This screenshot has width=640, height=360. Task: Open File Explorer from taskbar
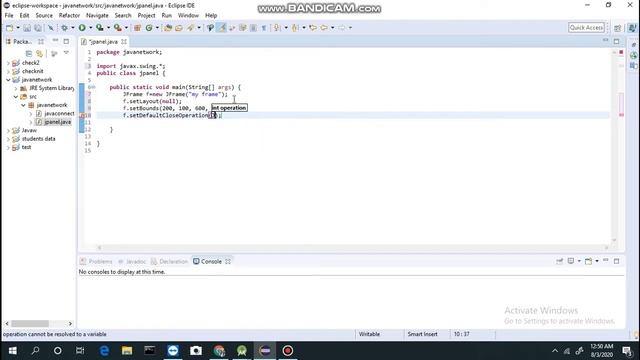pos(127,351)
